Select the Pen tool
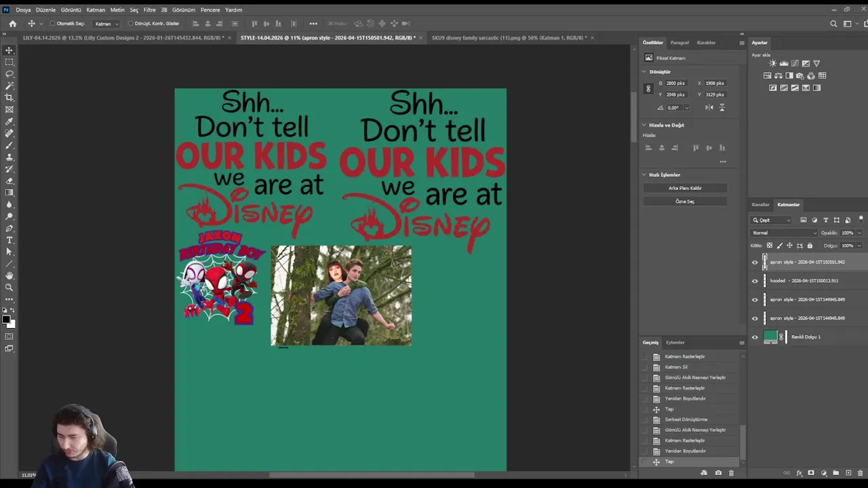Screen dimensions: 868x488 tap(9, 228)
